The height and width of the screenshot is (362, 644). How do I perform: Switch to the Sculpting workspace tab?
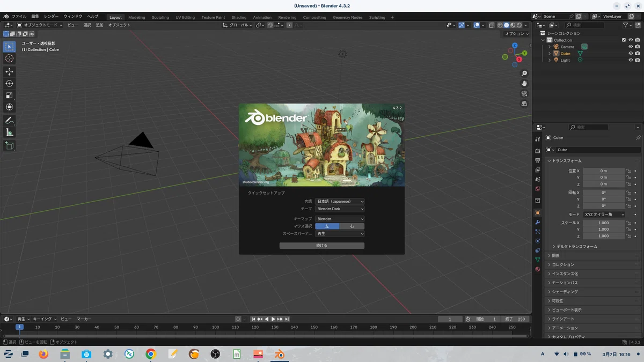[160, 17]
